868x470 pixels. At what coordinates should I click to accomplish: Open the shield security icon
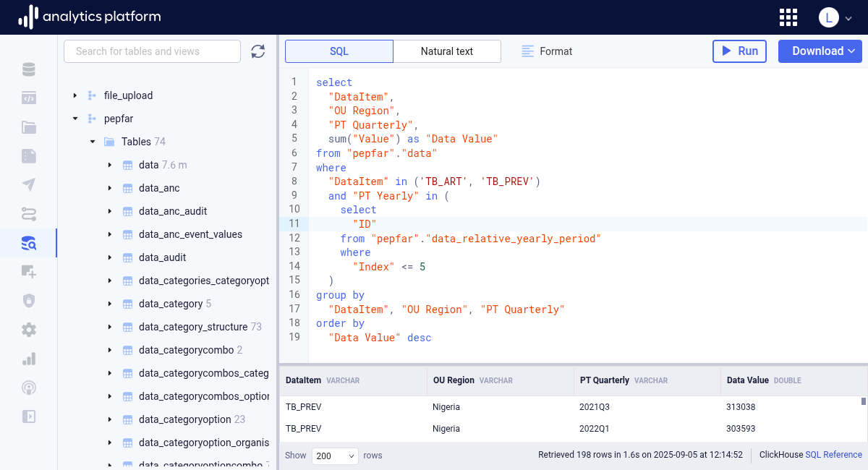29,301
